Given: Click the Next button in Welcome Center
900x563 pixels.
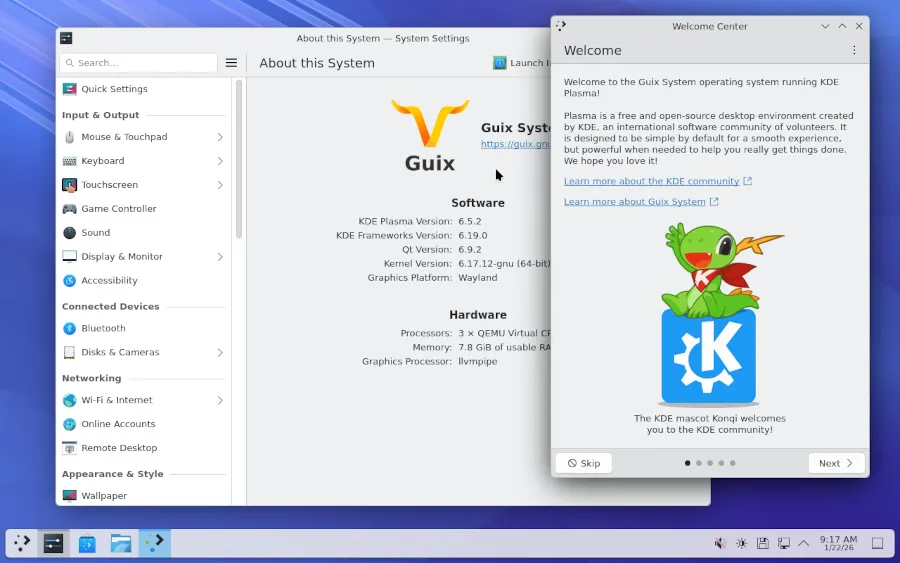Looking at the screenshot, I should [x=836, y=463].
